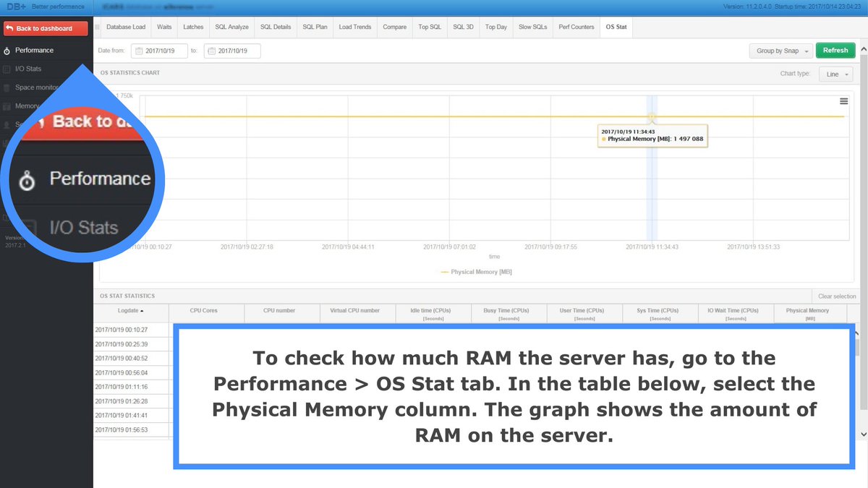Click the I/O Stats sidebar icon
The width and height of the screenshot is (868, 488).
pyautogui.click(x=7, y=69)
